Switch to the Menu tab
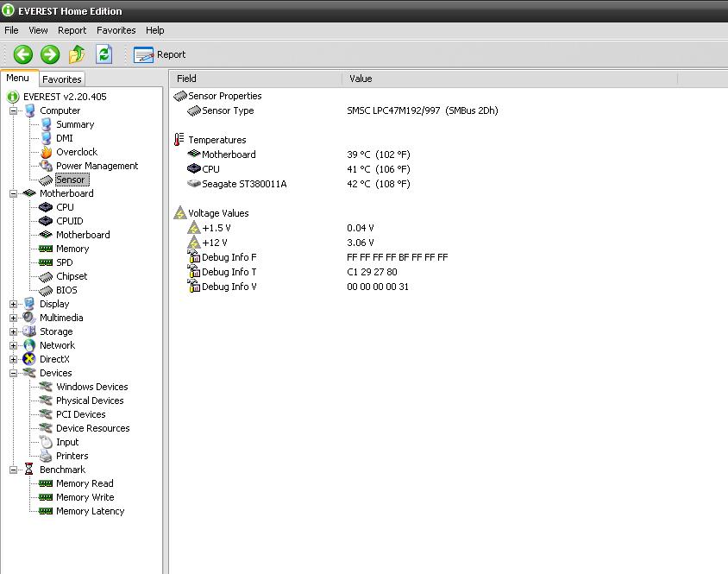 [17, 78]
